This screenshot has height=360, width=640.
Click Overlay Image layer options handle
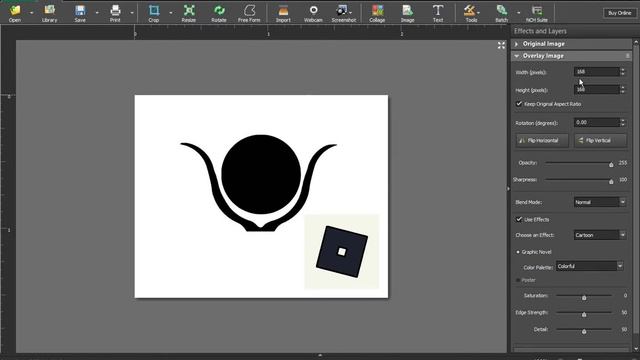(x=628, y=56)
